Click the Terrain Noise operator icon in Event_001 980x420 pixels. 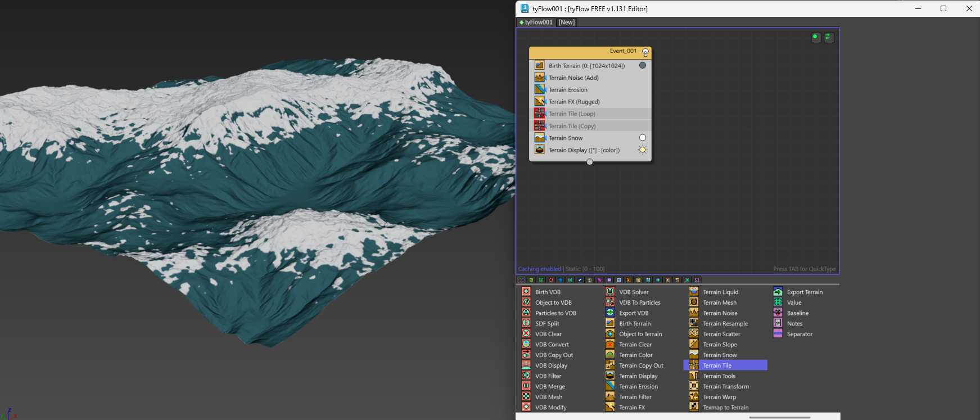539,78
